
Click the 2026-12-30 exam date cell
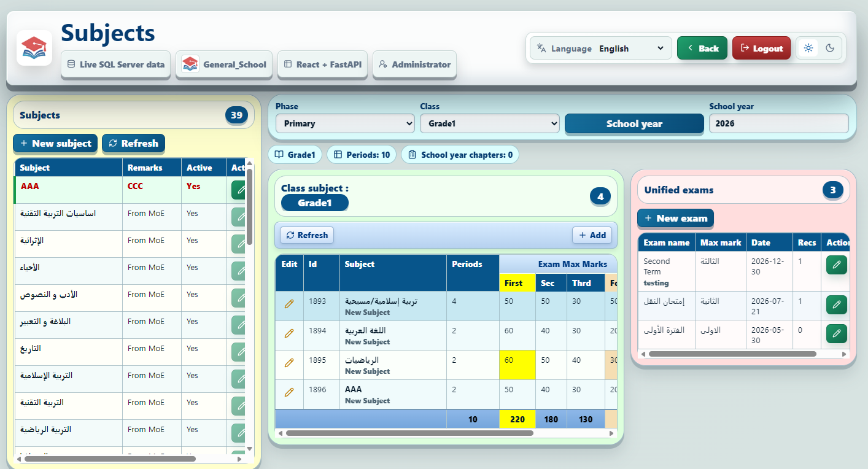coord(769,271)
